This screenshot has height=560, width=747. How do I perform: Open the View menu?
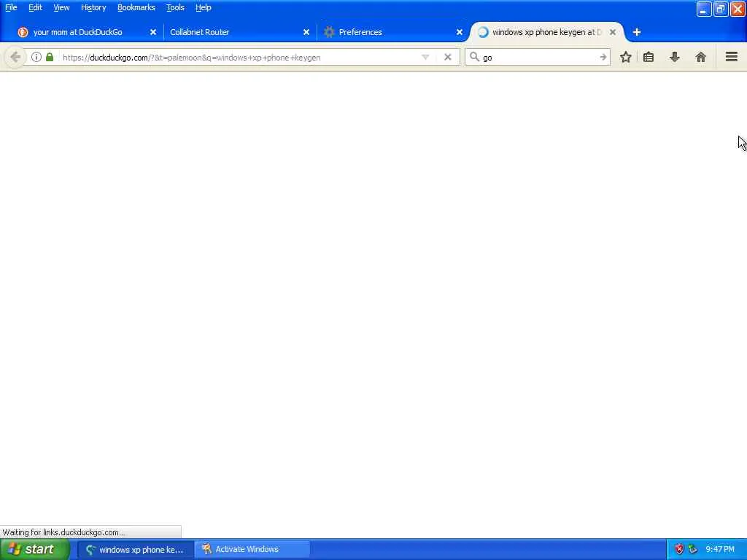tap(61, 7)
